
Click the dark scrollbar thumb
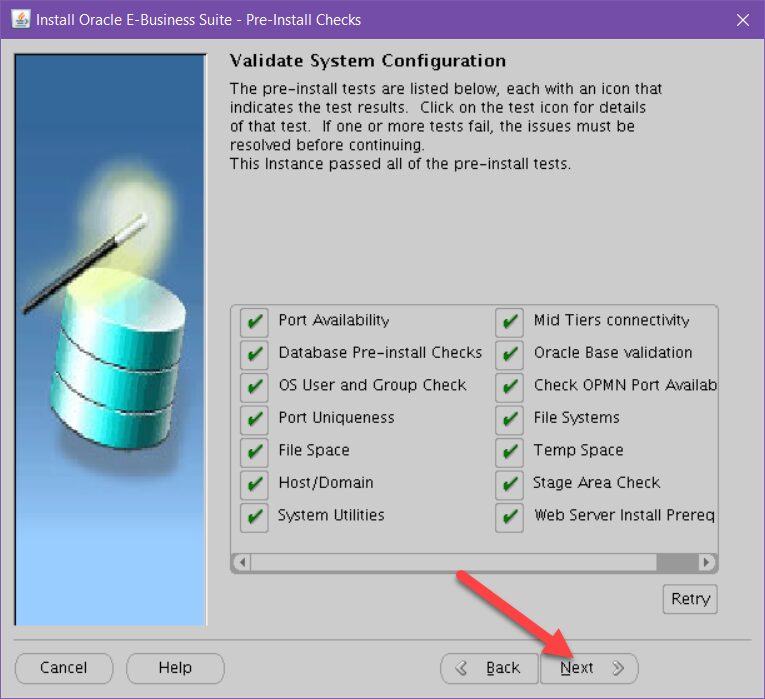[677, 562]
